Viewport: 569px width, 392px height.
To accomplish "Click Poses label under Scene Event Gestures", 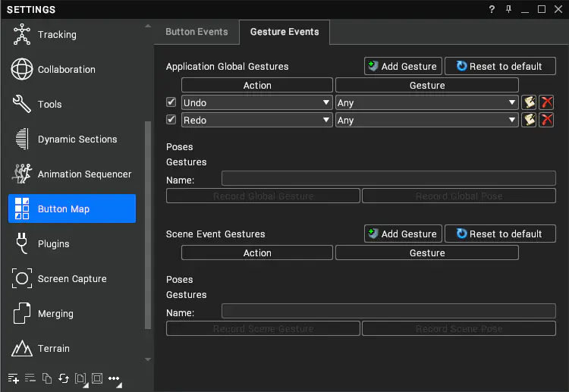I will click(180, 280).
